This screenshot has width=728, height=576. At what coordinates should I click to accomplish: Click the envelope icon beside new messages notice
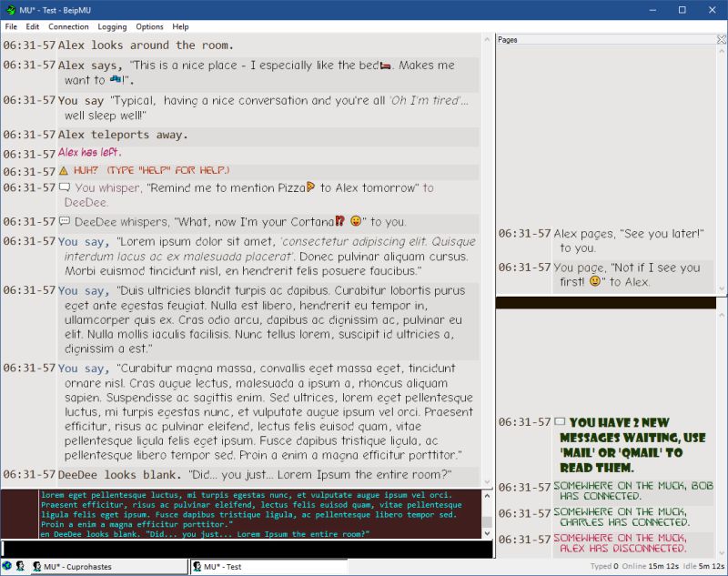pyautogui.click(x=560, y=421)
